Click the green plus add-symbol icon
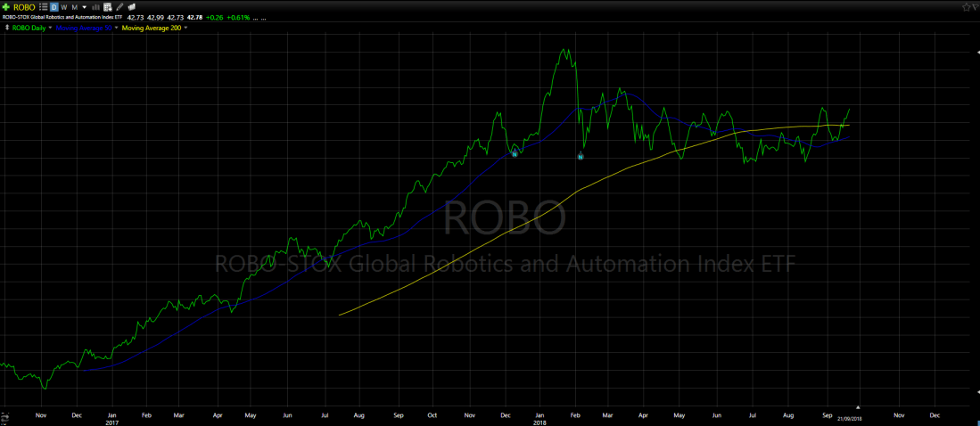This screenshot has width=980, height=426. [5, 7]
